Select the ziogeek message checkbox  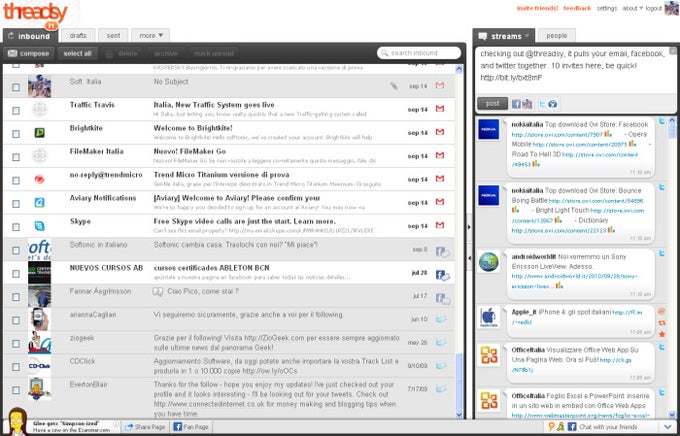pos(16,344)
